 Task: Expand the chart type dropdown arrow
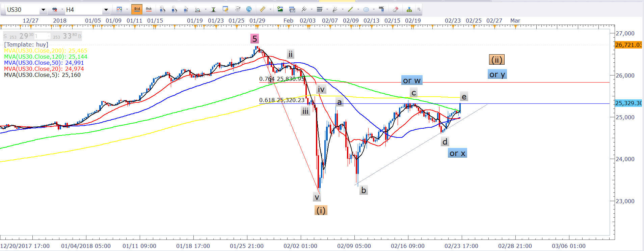(127, 9)
